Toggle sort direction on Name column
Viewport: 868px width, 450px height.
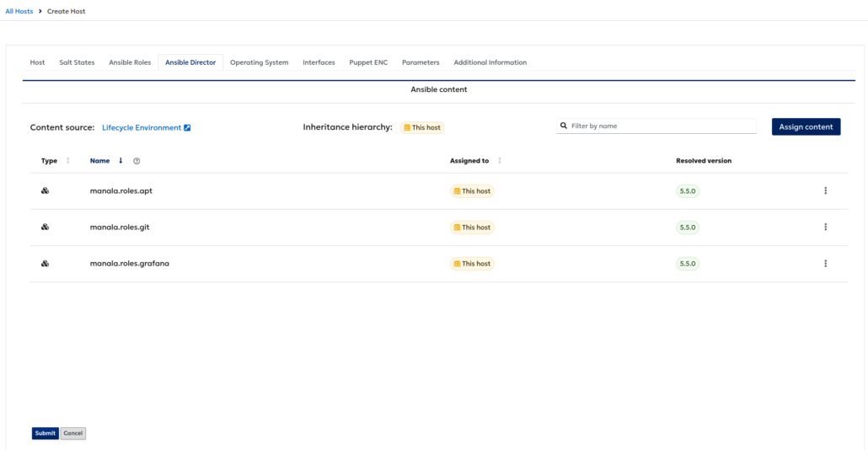click(121, 160)
